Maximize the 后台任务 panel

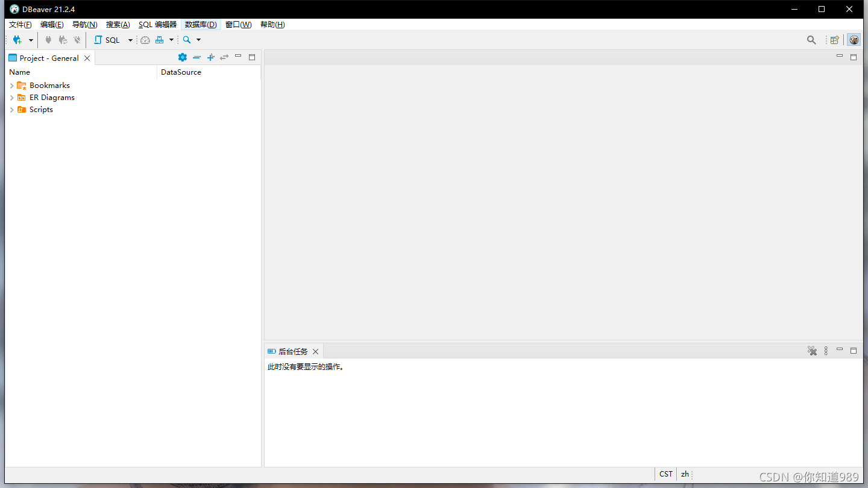pos(854,351)
